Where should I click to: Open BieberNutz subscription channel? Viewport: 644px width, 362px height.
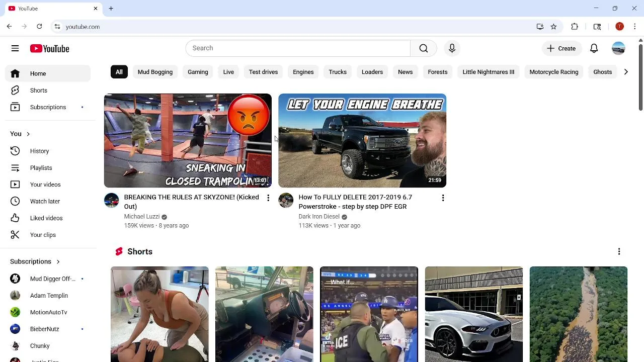48,329
